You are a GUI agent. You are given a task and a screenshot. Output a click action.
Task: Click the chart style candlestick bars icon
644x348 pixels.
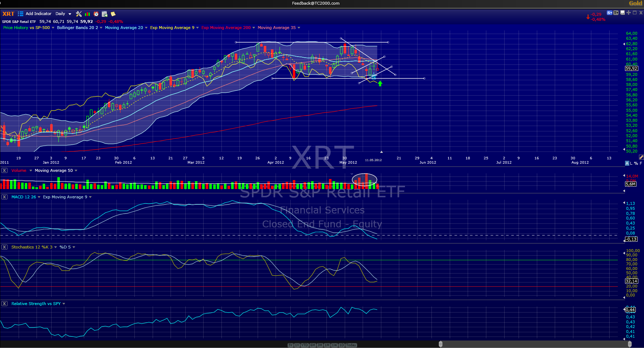coord(87,14)
